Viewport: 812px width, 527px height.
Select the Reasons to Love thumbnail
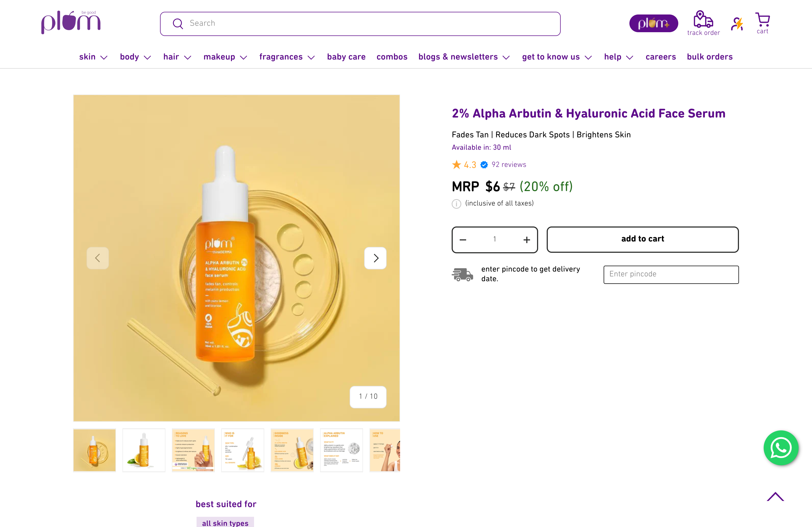(x=193, y=450)
